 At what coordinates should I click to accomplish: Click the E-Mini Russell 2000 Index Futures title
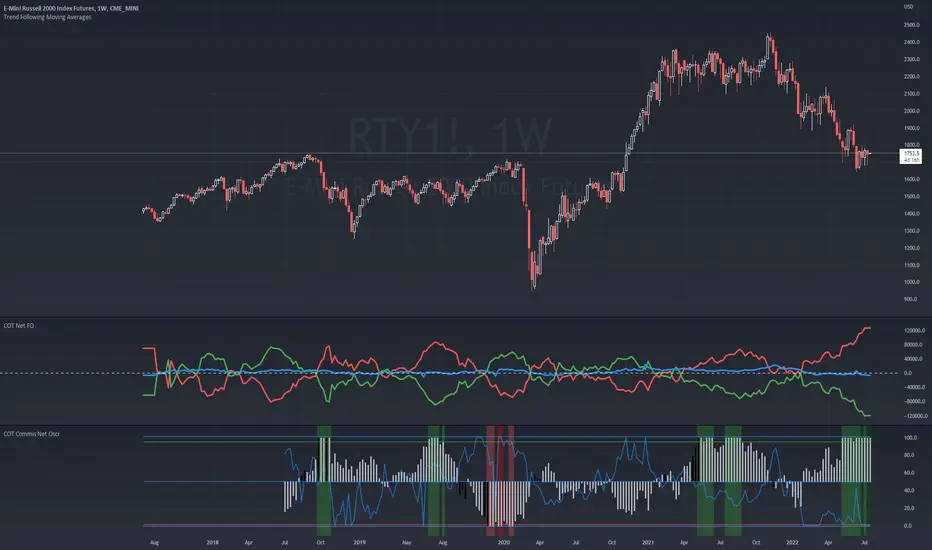coord(71,8)
